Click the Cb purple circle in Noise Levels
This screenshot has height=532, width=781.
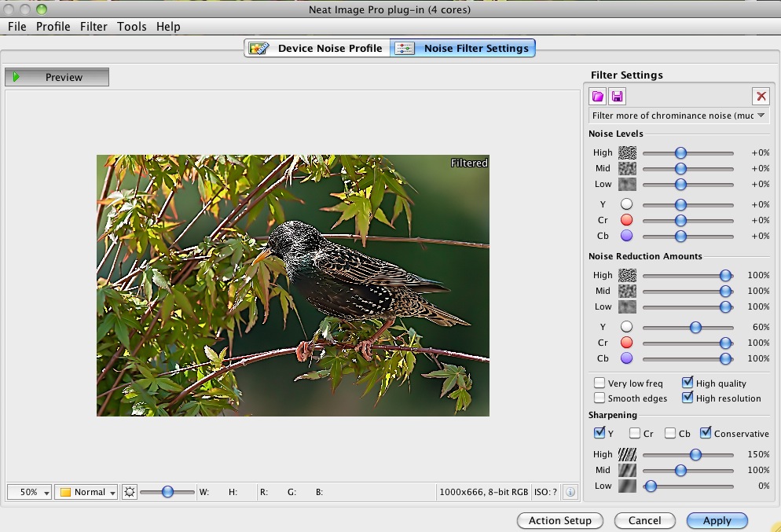pyautogui.click(x=626, y=236)
